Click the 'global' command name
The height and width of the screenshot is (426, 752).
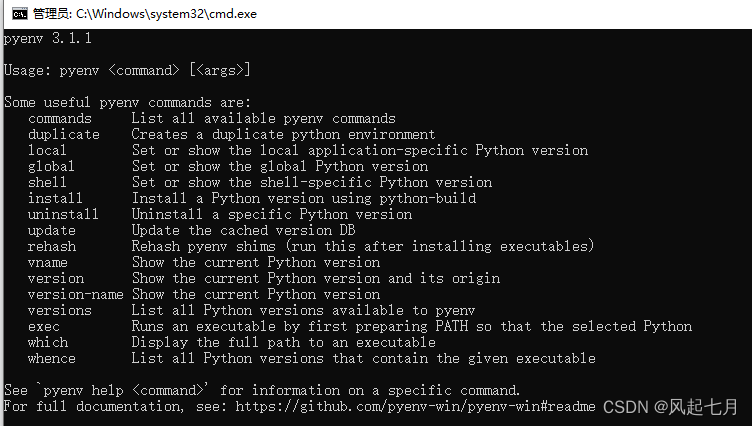click(51, 166)
